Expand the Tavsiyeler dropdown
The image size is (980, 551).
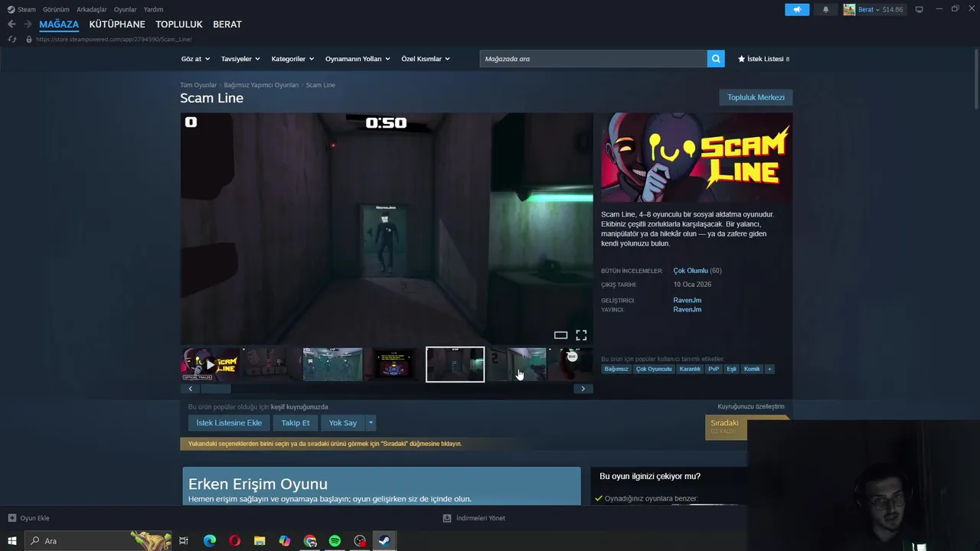pos(240,59)
